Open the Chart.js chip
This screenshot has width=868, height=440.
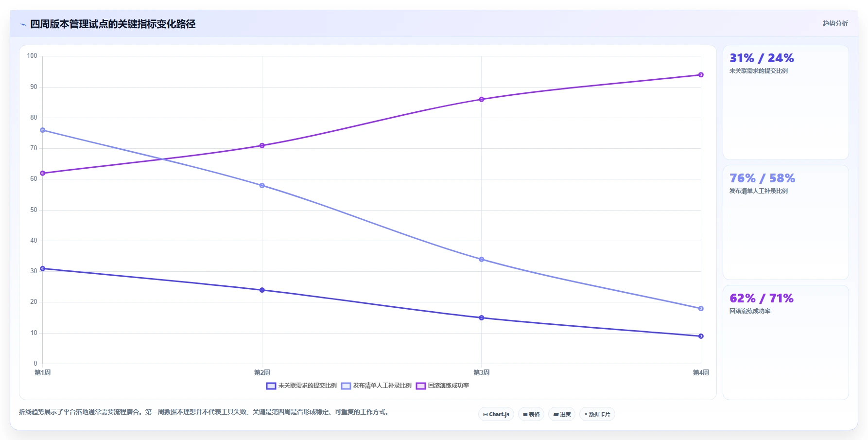click(x=496, y=414)
